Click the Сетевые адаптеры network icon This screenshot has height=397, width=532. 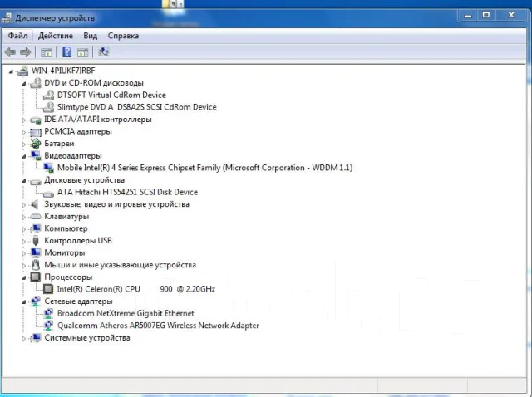36,301
